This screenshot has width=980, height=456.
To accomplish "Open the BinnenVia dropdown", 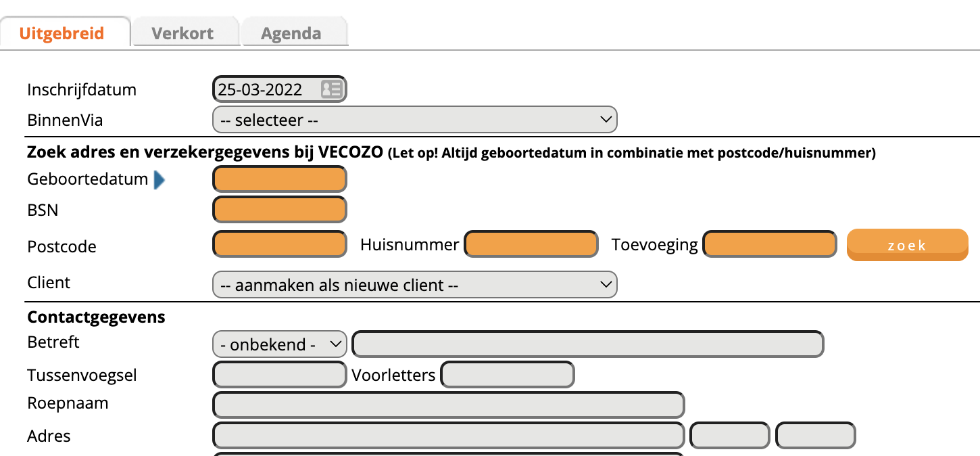I will click(x=414, y=120).
